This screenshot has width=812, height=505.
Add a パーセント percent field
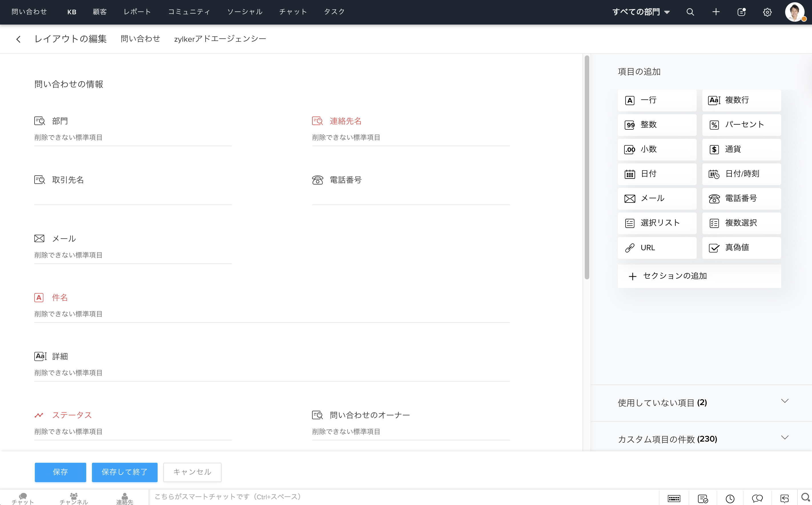pos(741,125)
